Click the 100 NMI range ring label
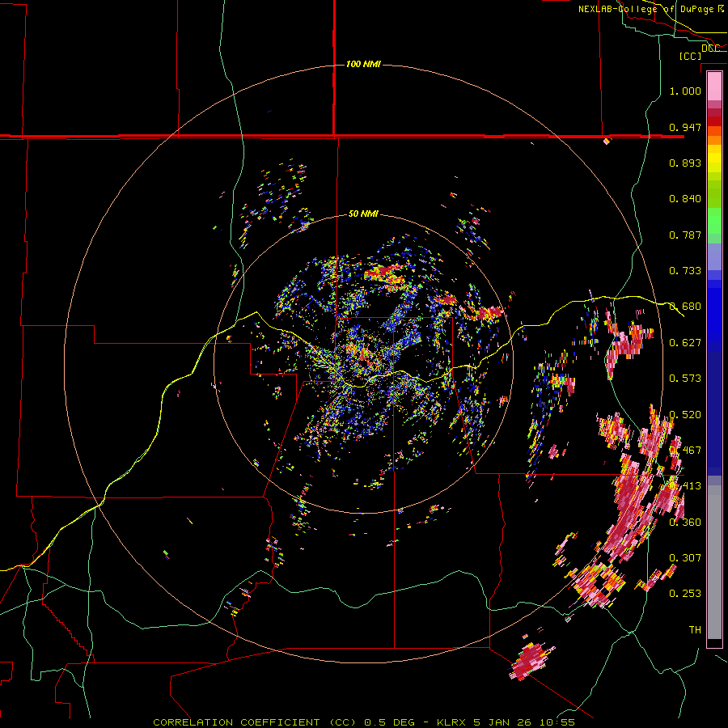Image resolution: width=728 pixels, height=728 pixels. point(363,64)
